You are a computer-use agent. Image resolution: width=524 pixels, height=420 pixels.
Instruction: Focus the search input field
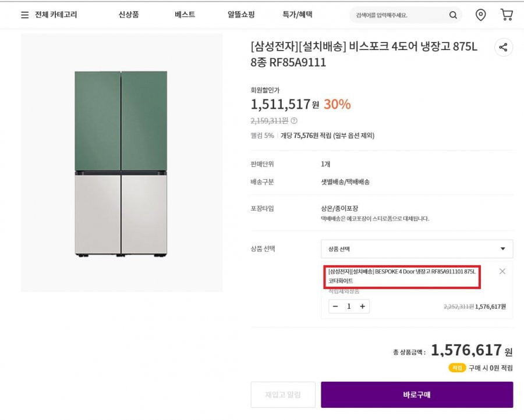click(399, 15)
